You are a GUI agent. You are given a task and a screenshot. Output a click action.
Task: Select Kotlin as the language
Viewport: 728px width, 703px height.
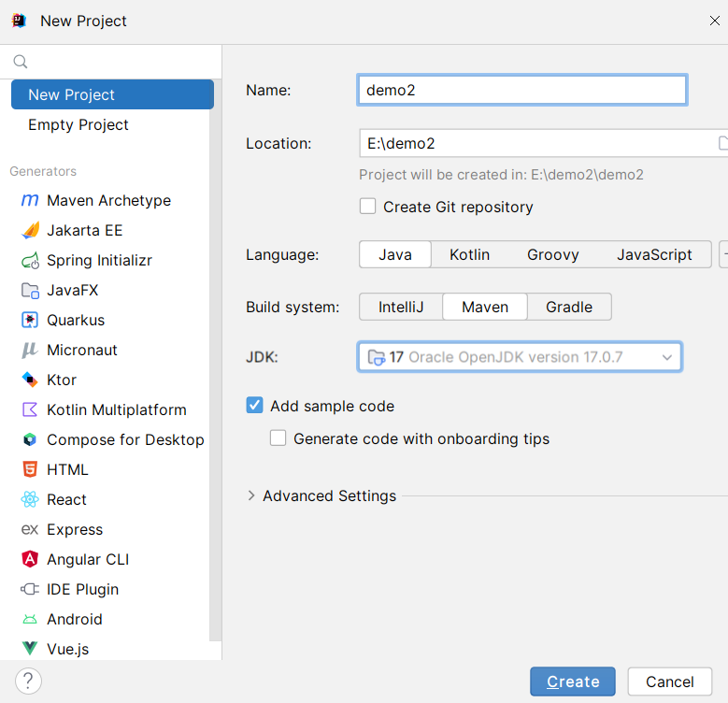click(x=469, y=254)
